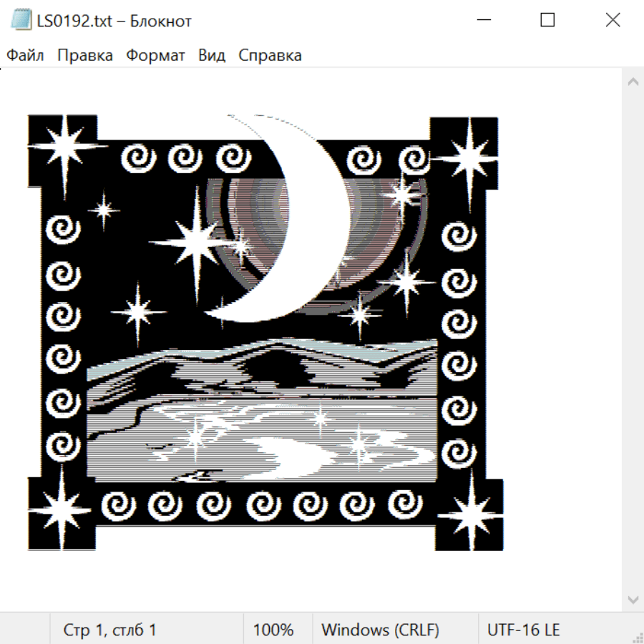Minimize the Блокнот window

click(482, 21)
